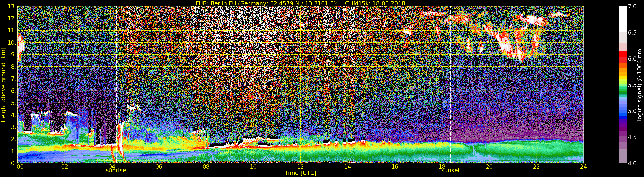Click the 'Height above ground [km]' axis label
The height and width of the screenshot is (177, 644).
coord(3,85)
